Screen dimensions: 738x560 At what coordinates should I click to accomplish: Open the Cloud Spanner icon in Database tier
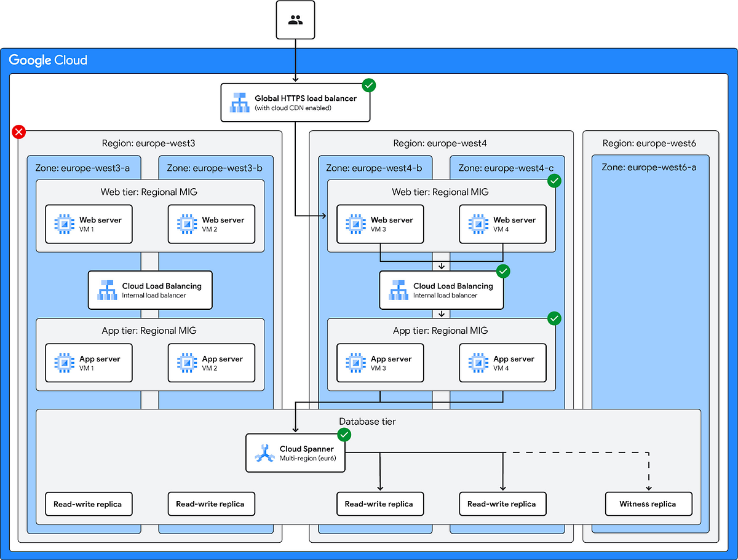(263, 452)
